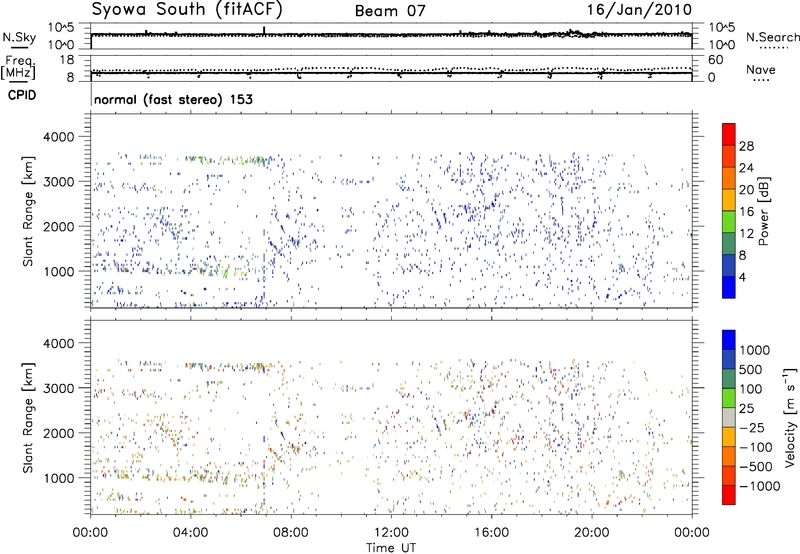Click the '16' label on Power colorbar
800x554 pixels.
(x=746, y=212)
